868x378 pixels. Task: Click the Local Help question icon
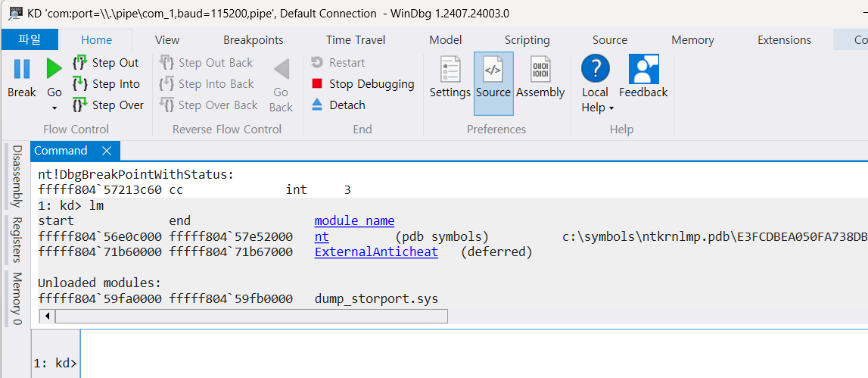(595, 69)
